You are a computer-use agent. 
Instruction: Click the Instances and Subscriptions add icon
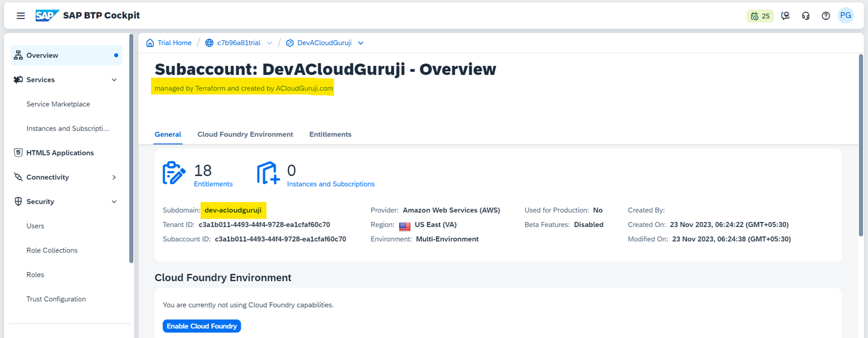[x=268, y=173]
